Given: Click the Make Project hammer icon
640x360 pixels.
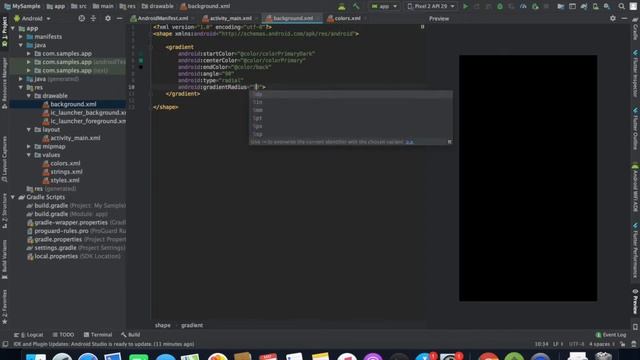Looking at the screenshot, I should click(356, 6).
